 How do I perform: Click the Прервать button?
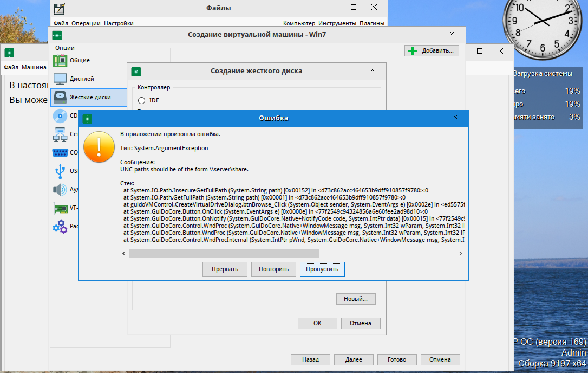click(225, 269)
